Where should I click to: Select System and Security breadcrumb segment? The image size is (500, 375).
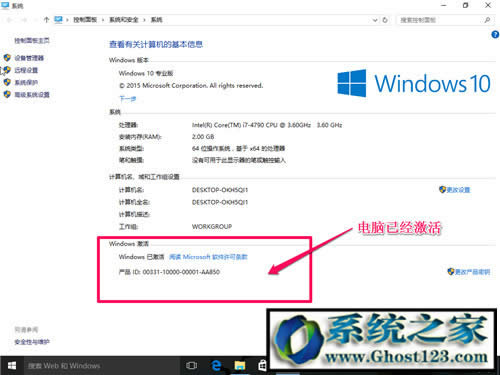[124, 20]
